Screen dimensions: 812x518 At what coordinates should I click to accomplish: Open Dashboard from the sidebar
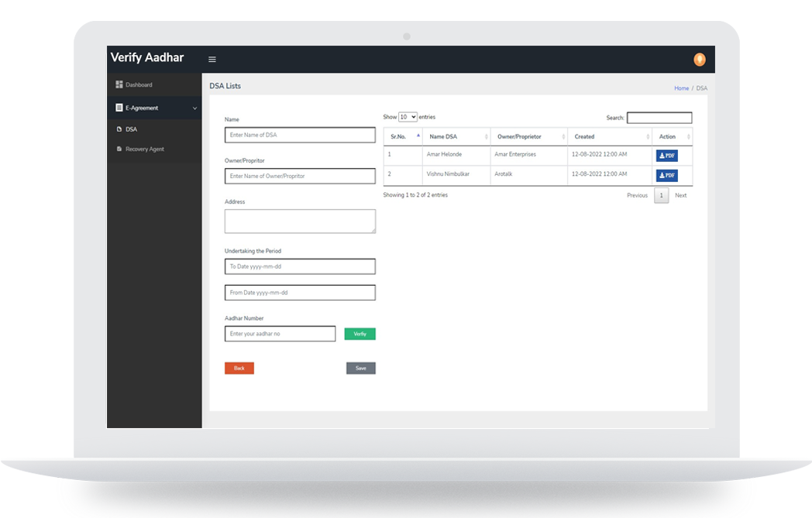[x=139, y=84]
